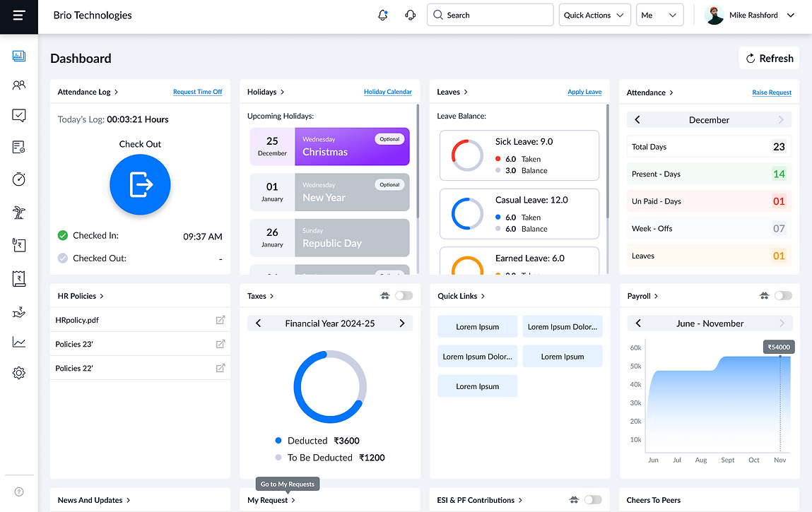Open Mike Rashford profile dropdown
The width and height of the screenshot is (812, 512).
tap(750, 15)
